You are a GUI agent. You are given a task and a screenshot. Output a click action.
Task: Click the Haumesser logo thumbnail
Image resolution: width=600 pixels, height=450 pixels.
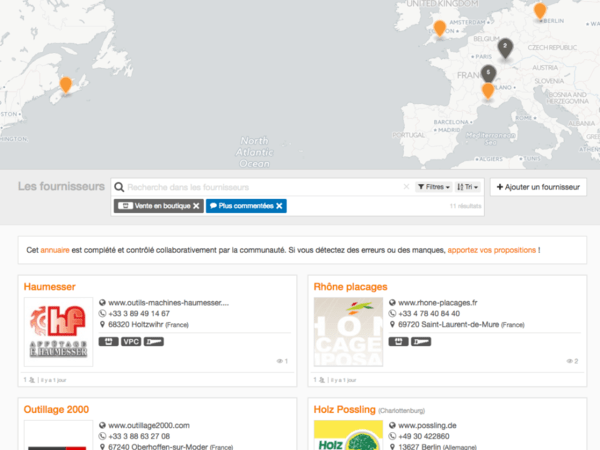58,331
